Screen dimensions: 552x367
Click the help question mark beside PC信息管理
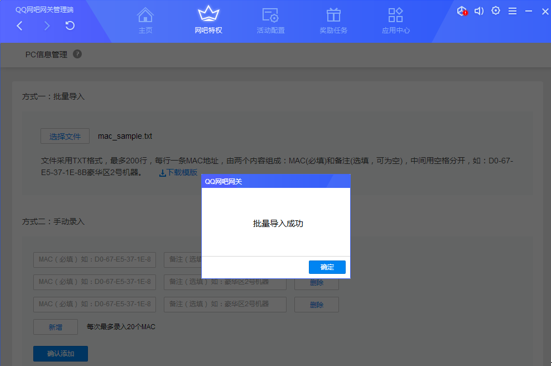77,54
